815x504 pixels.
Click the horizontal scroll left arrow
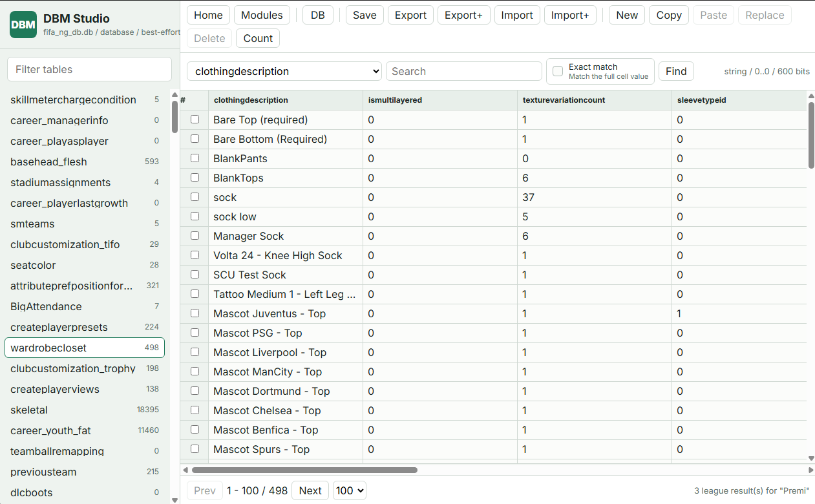coord(185,470)
